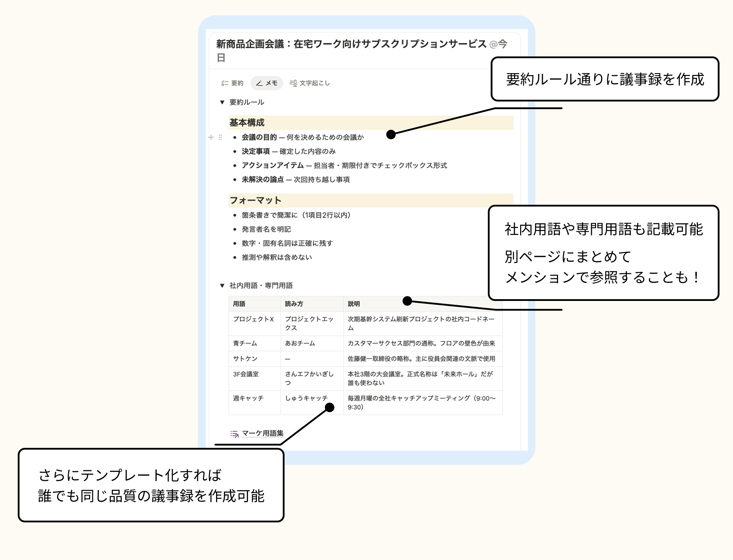
Task: Switch to the 文字起こし tab
Action: (314, 83)
